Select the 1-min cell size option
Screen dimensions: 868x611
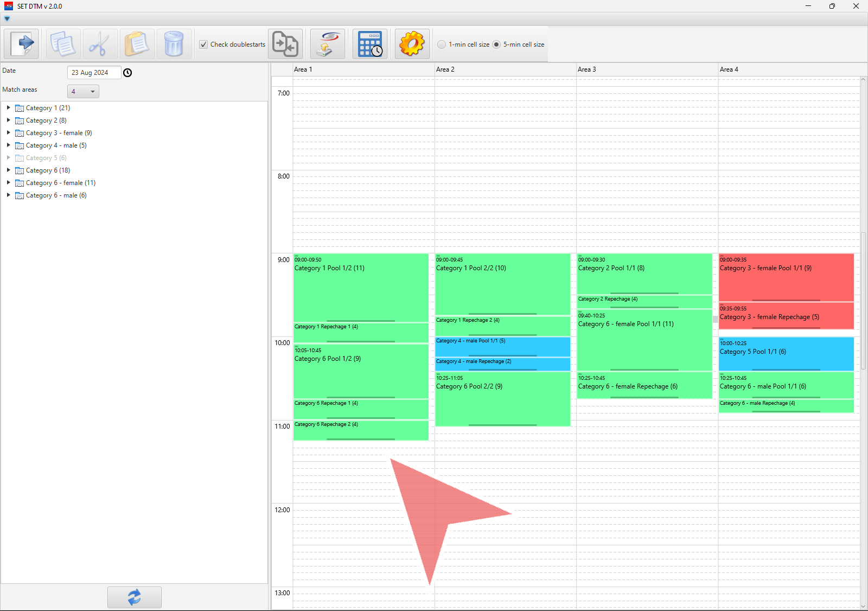click(442, 44)
